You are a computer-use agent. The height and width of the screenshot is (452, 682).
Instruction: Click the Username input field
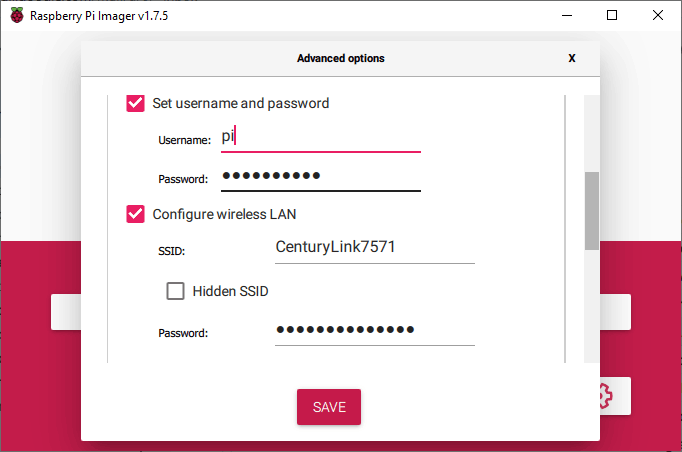[320, 139]
